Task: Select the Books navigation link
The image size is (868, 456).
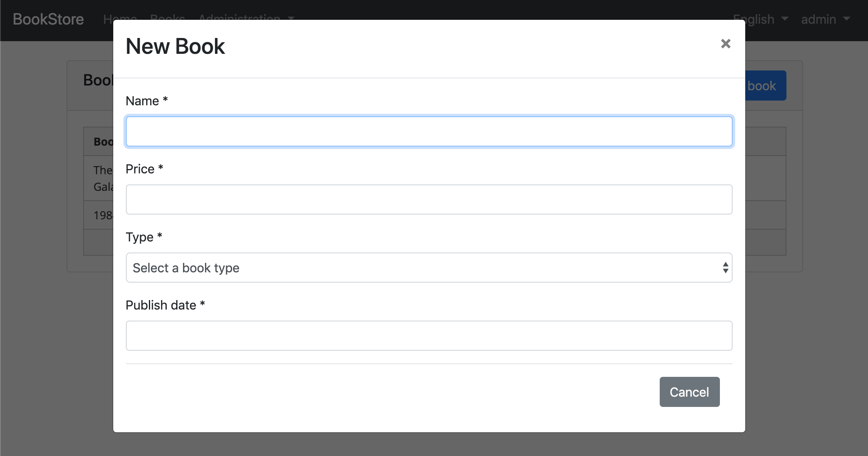Action: tap(168, 17)
